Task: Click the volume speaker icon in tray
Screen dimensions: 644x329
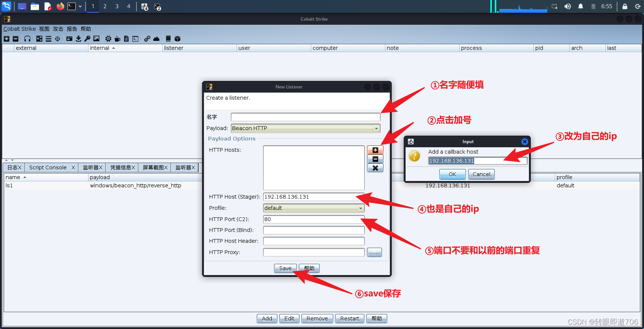Action: pos(568,6)
